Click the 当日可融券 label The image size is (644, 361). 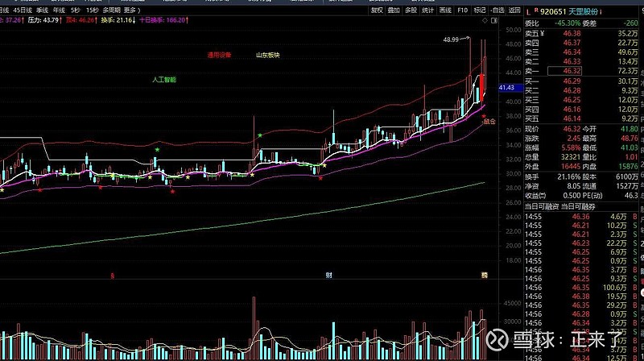pyautogui.click(x=578, y=206)
